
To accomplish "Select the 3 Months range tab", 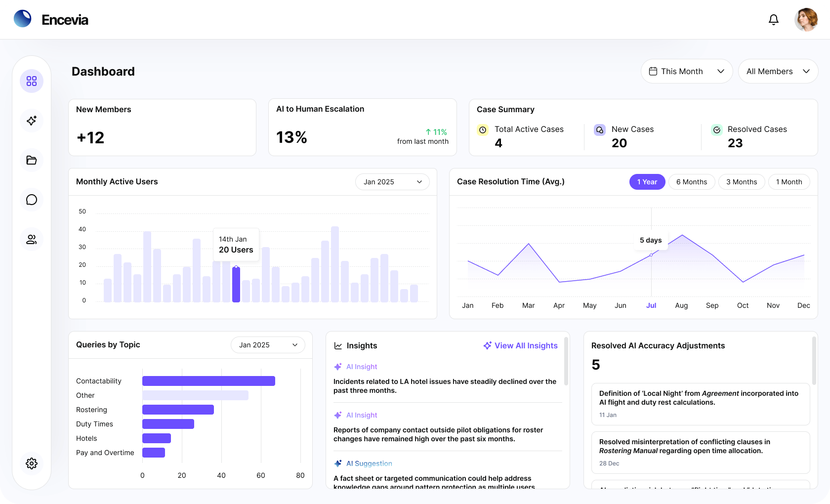I will point(742,182).
